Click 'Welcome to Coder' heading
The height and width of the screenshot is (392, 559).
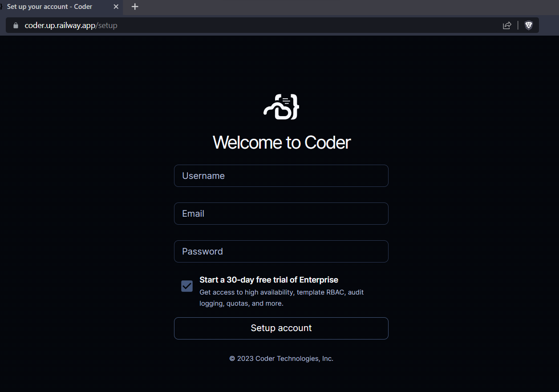click(282, 142)
